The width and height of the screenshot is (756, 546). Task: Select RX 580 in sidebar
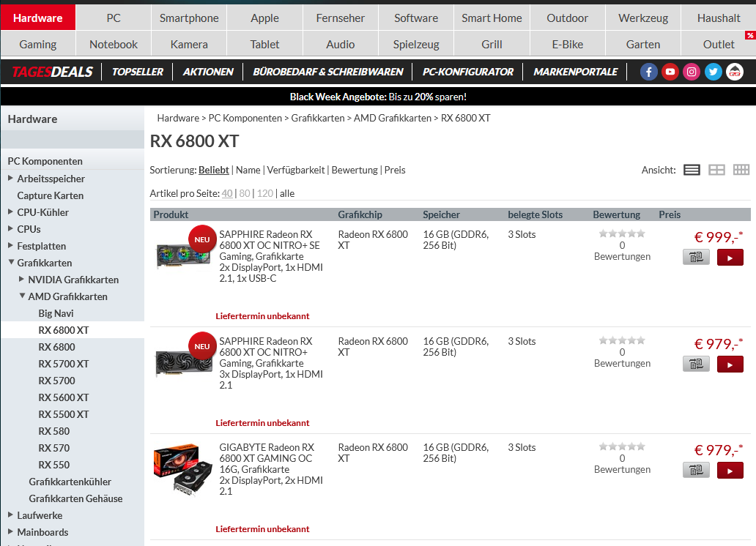(x=54, y=432)
